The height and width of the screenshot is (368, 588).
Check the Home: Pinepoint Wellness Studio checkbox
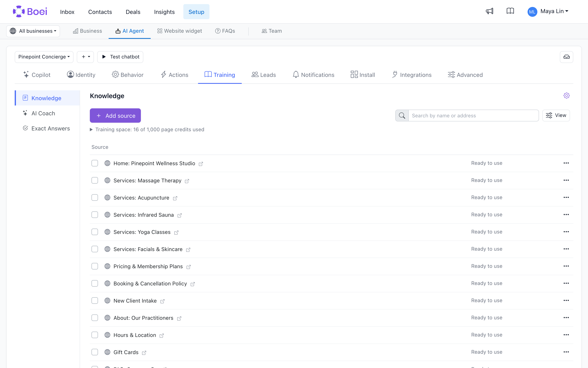coord(95,163)
